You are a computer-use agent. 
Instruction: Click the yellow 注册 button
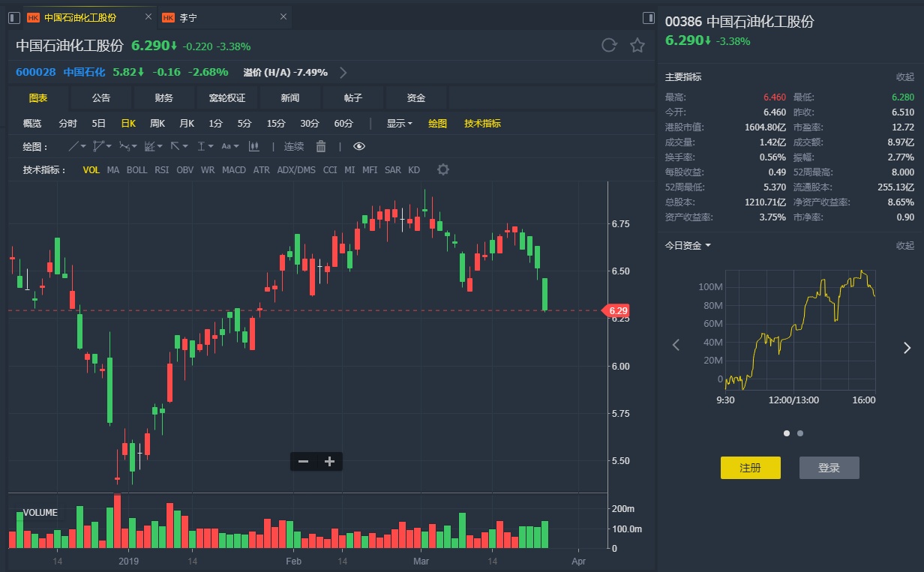click(750, 468)
